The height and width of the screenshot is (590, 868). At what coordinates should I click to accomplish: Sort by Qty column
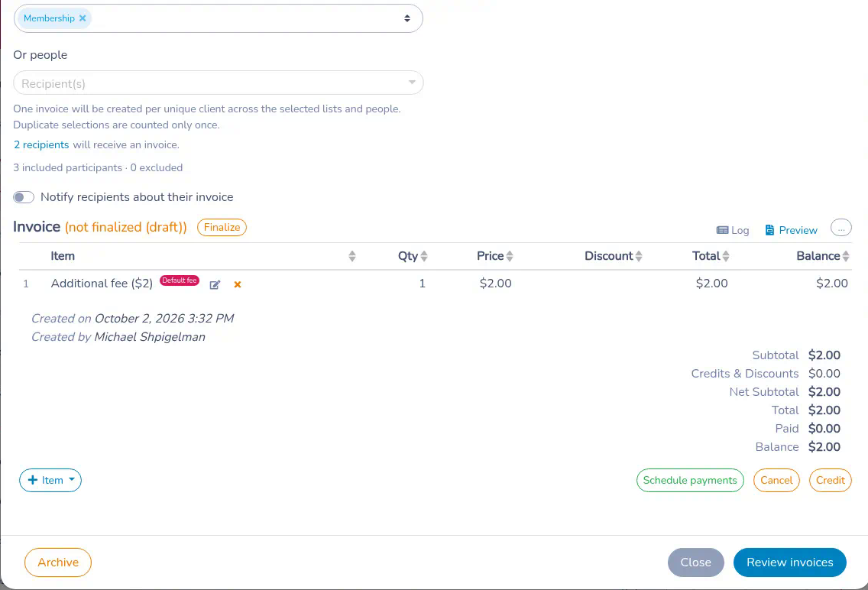click(424, 256)
